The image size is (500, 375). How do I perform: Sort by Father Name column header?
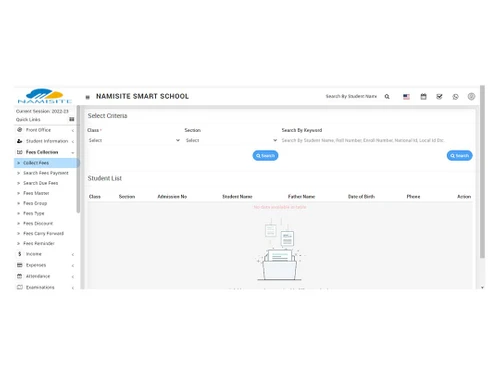(301, 197)
